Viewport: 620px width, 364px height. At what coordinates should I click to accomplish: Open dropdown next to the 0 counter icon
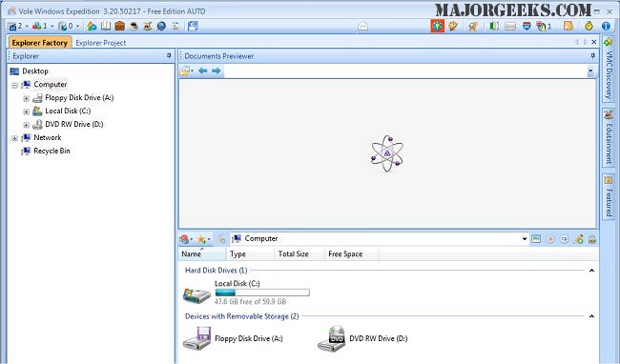tap(77, 26)
